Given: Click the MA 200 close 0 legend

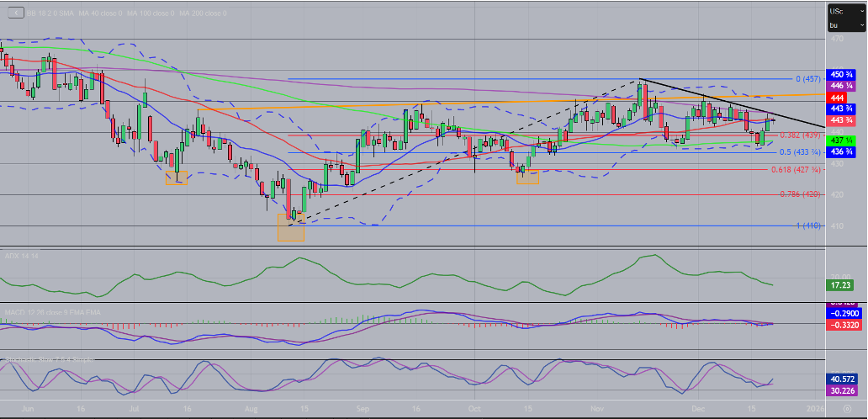Looking at the screenshot, I should (x=202, y=13).
